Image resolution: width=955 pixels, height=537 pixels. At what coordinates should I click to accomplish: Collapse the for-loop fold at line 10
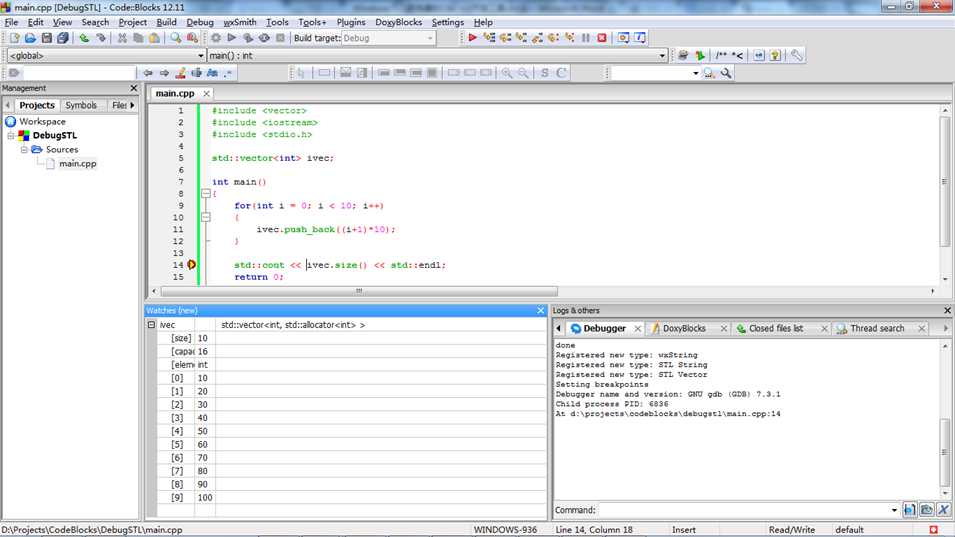(206, 217)
